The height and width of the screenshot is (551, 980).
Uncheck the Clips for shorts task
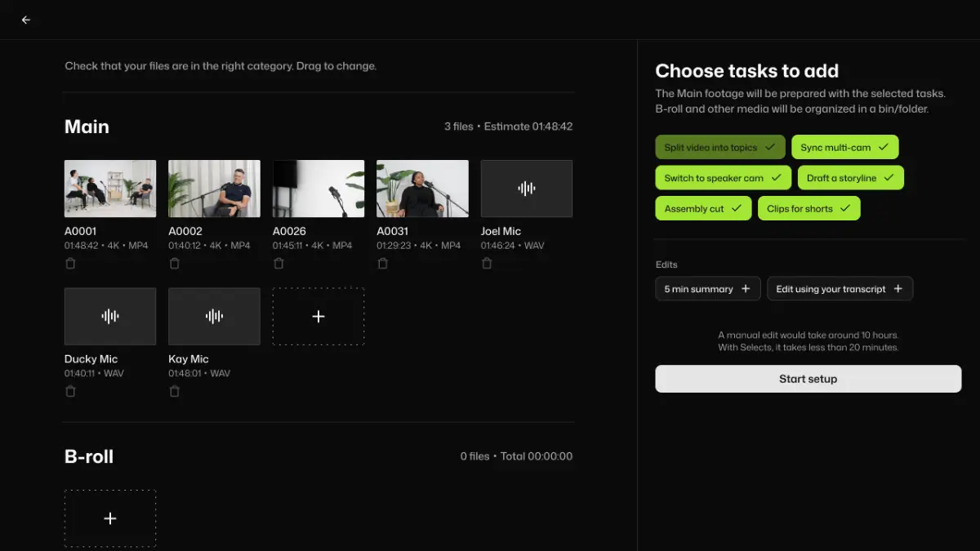pos(808,208)
